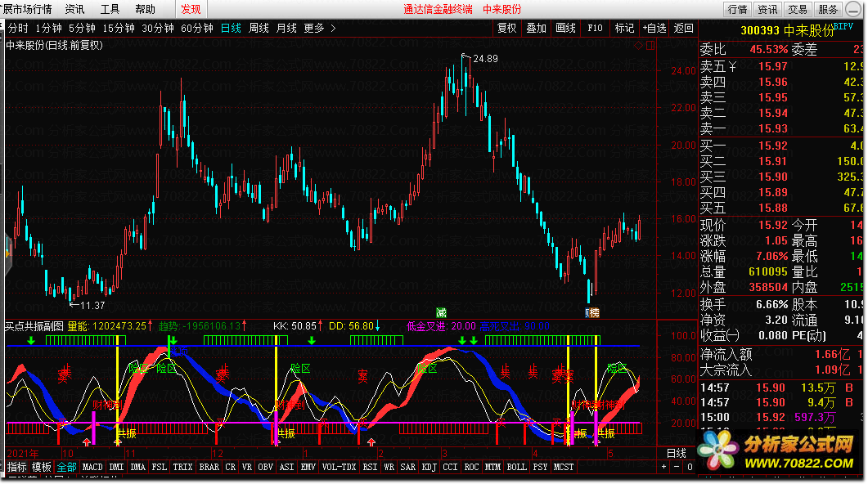Switch indicator to MCST

564,468
